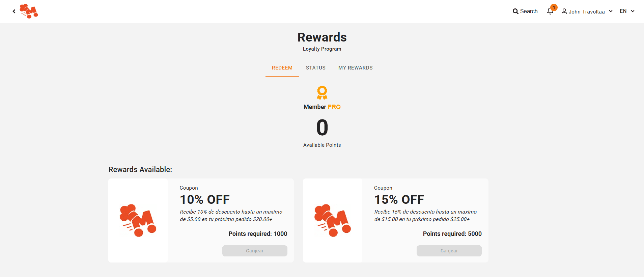The width and height of the screenshot is (644, 277).
Task: Click the notification badge showing 1
Action: [554, 7]
